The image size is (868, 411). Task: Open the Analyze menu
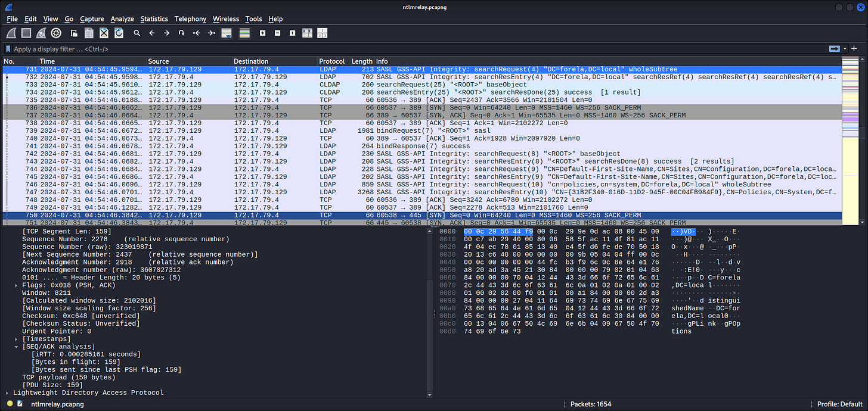tap(122, 19)
